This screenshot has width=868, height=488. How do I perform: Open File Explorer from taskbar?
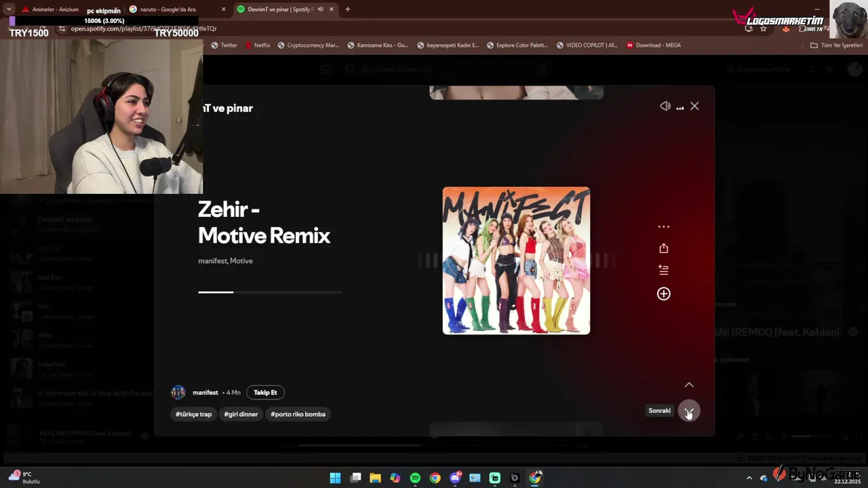pos(375,478)
